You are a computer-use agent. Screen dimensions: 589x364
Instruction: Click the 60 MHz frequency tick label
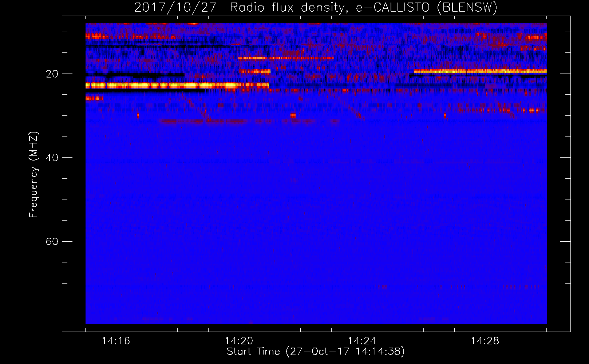click(x=52, y=241)
